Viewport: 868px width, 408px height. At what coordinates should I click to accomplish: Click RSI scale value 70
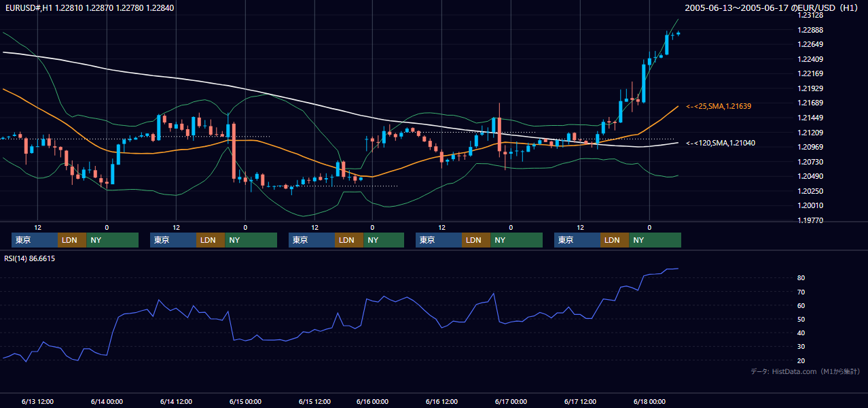coord(801,292)
